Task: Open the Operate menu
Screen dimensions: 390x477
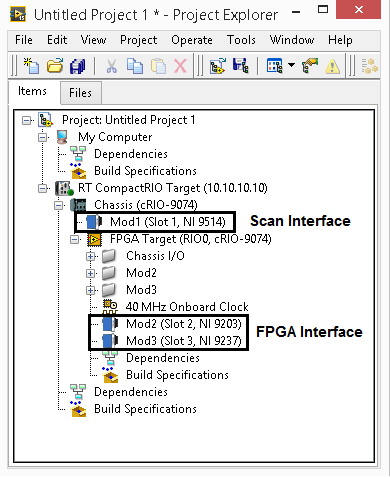Action: 192,40
